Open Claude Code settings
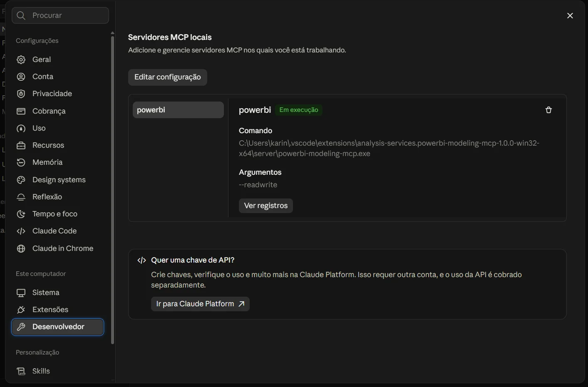588x387 pixels. click(57, 231)
